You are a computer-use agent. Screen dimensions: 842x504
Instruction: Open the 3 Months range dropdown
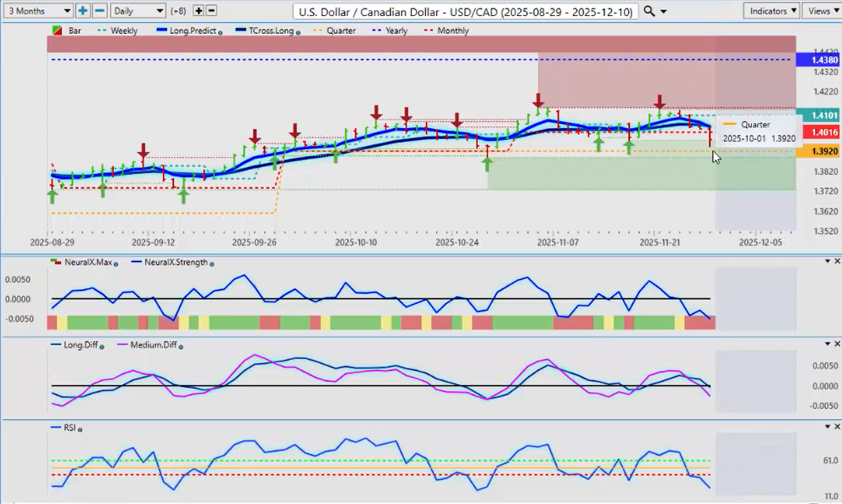tap(37, 11)
